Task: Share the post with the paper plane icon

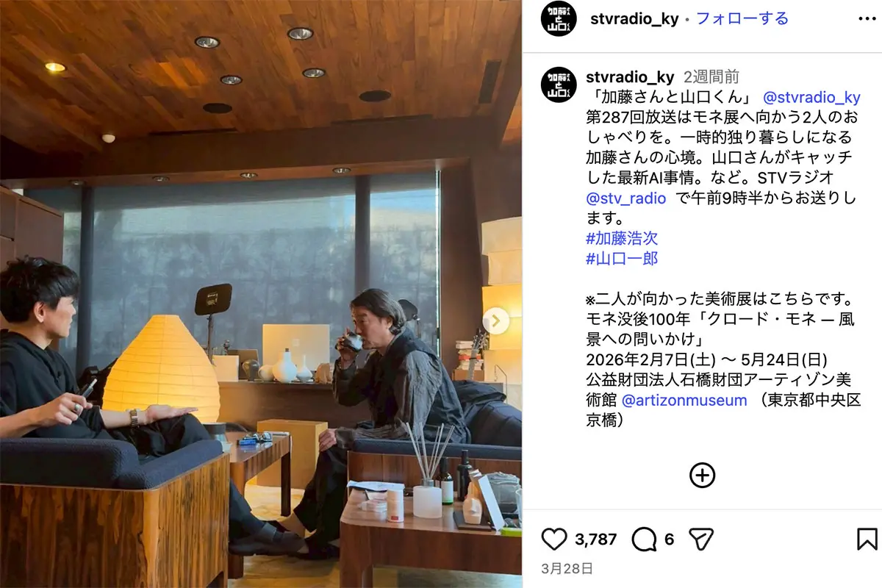Action: click(702, 539)
